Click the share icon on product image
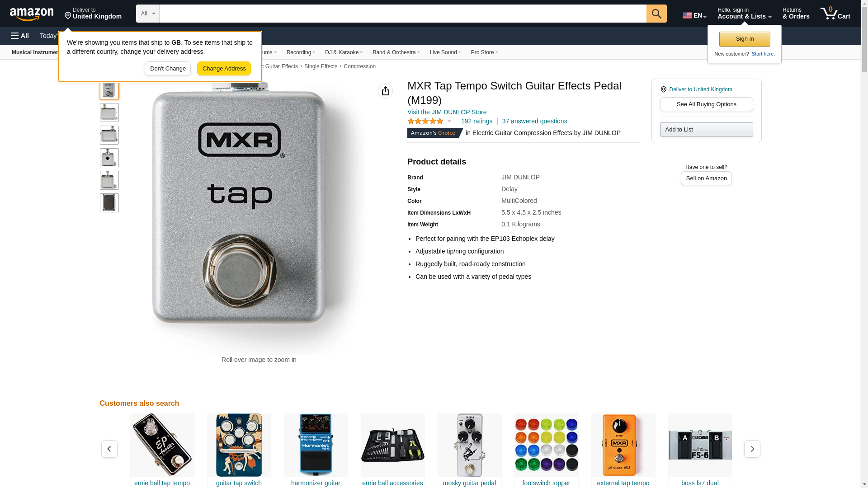This screenshot has height=488, width=868. [x=386, y=91]
